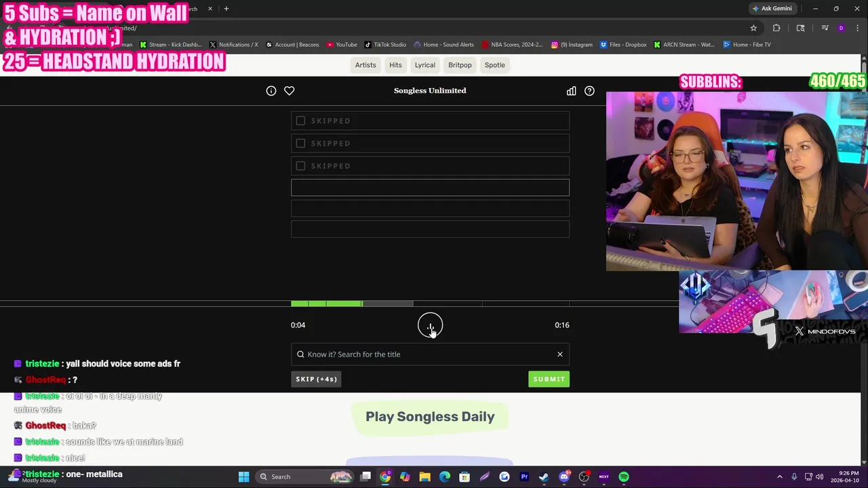Select the Hits category tab
Image resolution: width=868 pixels, height=488 pixels.
(395, 65)
